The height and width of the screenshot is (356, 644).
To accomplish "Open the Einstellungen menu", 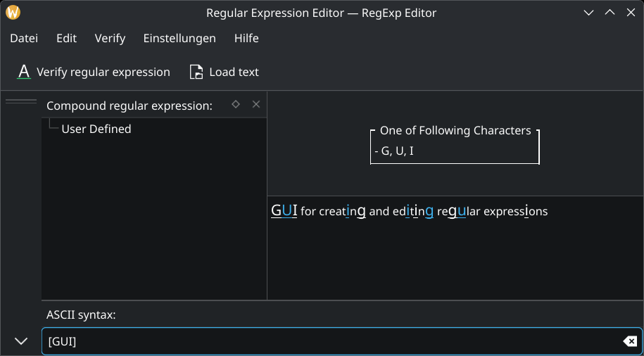I will click(x=179, y=38).
